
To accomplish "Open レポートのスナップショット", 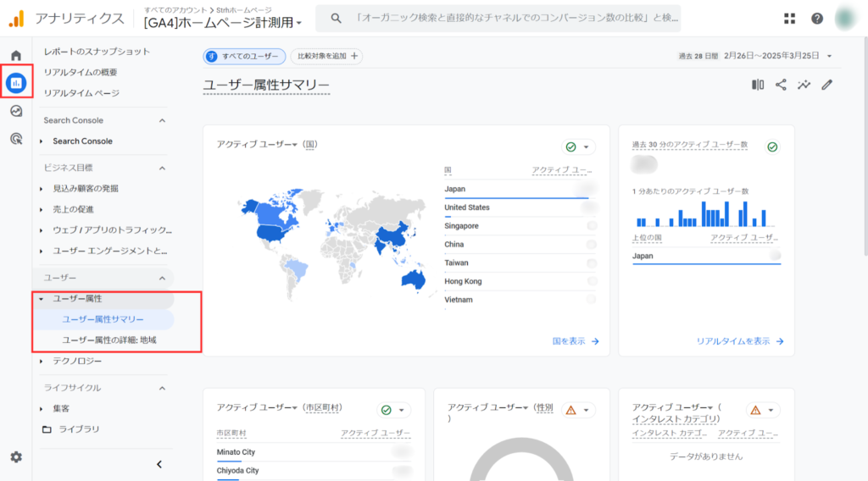I will [97, 52].
